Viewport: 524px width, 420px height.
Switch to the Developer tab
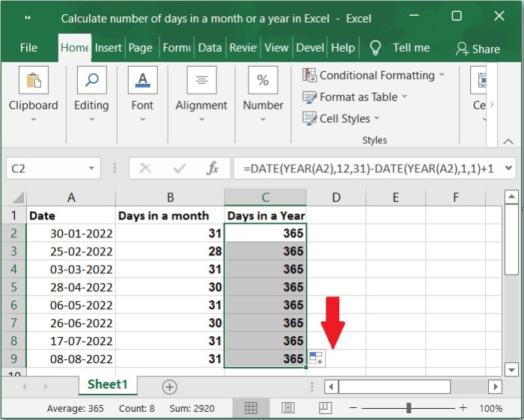pos(310,48)
